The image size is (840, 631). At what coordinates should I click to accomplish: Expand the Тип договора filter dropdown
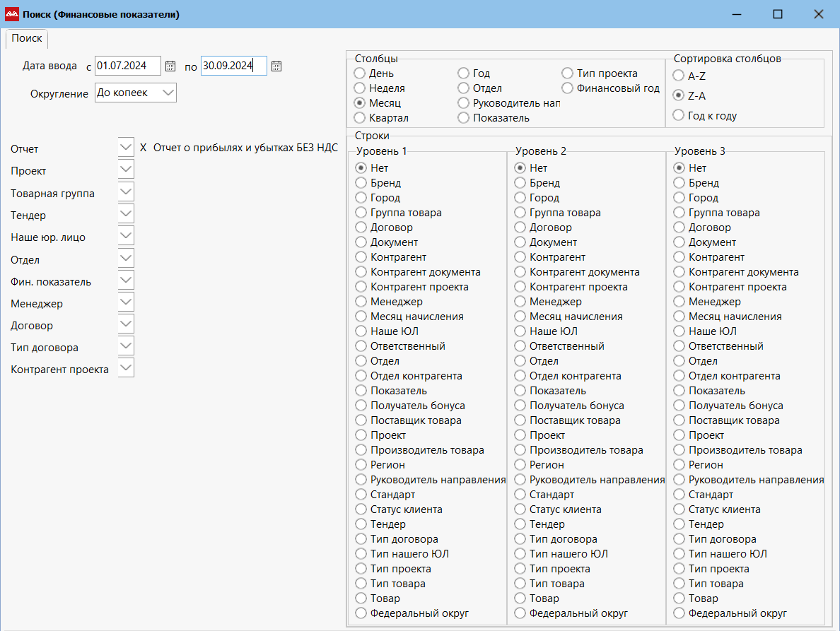click(x=126, y=346)
